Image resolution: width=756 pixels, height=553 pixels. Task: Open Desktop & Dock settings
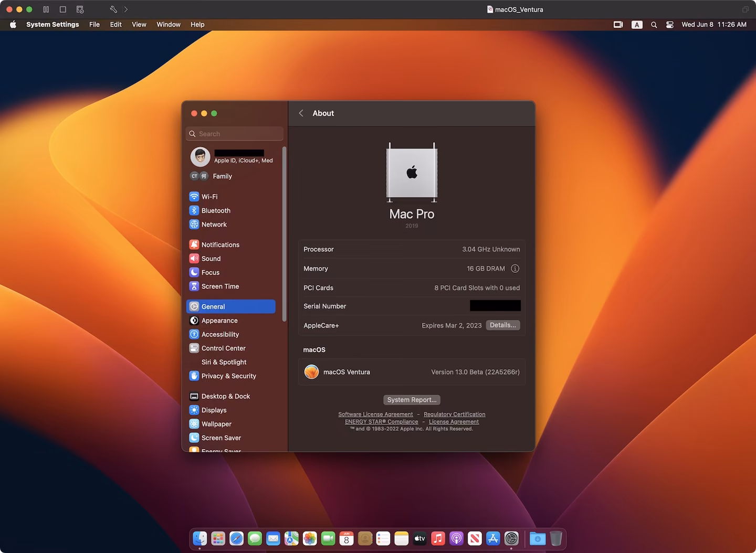click(x=231, y=396)
